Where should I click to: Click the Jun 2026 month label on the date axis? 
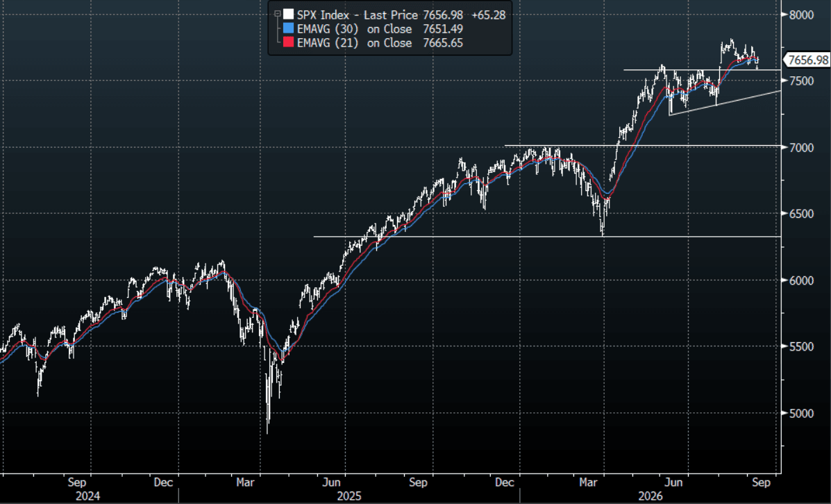673,482
